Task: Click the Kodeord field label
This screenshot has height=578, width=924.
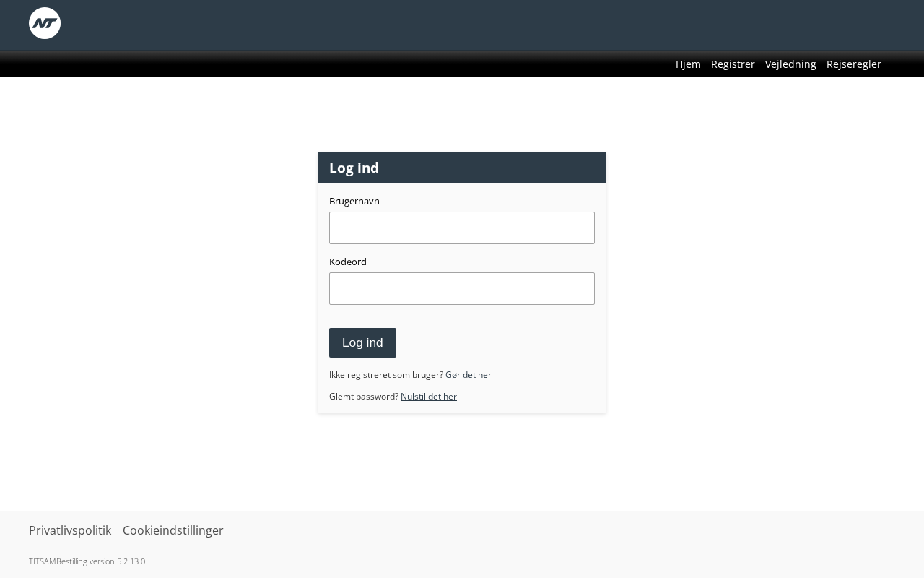Action: (348, 262)
